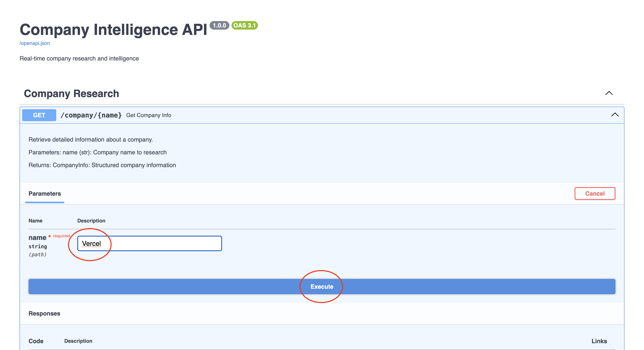Click the 'required' marker text
The height and width of the screenshot is (350, 644).
point(61,236)
